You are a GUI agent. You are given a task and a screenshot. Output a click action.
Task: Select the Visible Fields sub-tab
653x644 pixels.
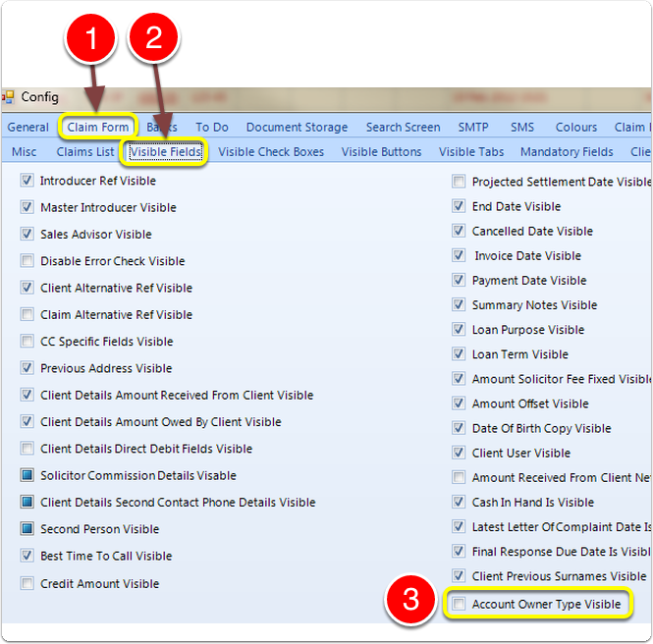coord(166,152)
